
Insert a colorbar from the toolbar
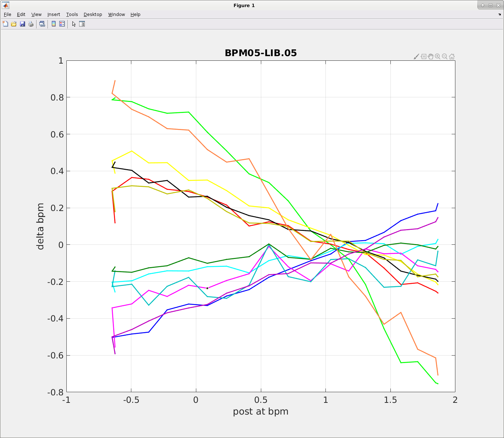[54, 24]
